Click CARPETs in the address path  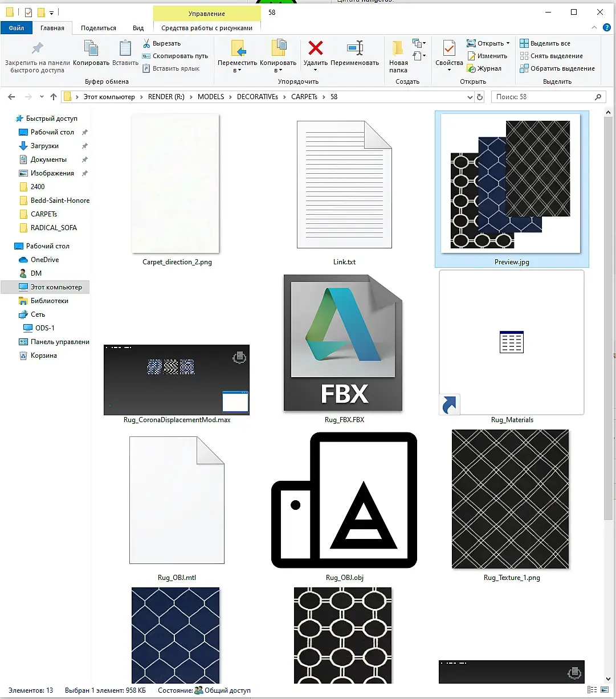pos(304,97)
